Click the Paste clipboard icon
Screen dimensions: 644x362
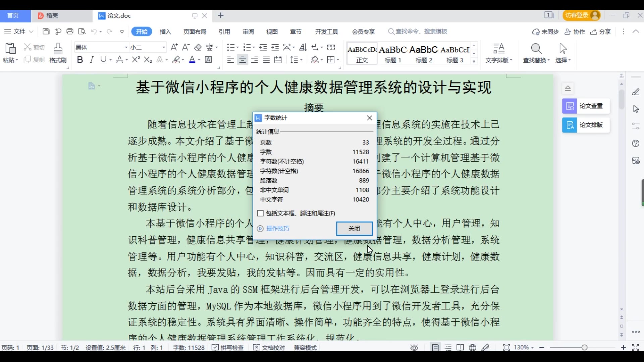coord(10,49)
